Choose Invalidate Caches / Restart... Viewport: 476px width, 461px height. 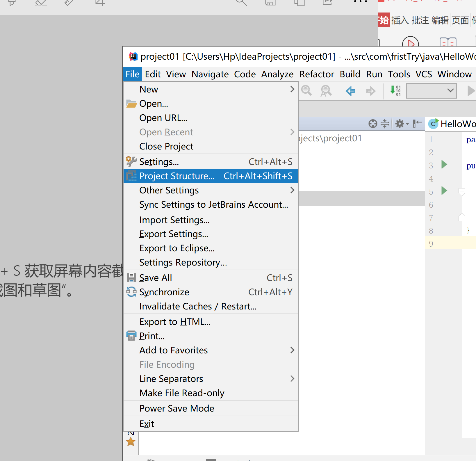(x=211, y=306)
